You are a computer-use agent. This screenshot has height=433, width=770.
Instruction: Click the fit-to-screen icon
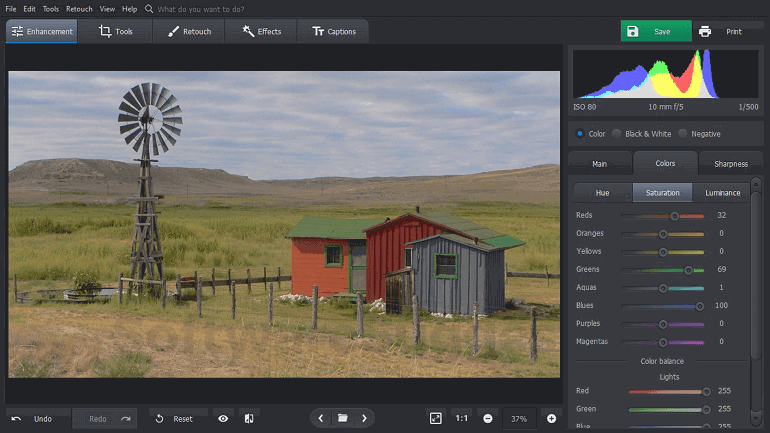pos(435,418)
